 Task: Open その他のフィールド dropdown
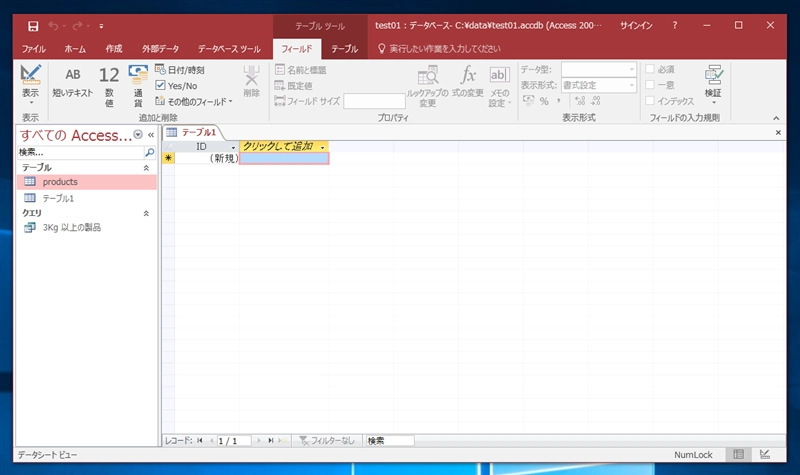click(x=194, y=102)
